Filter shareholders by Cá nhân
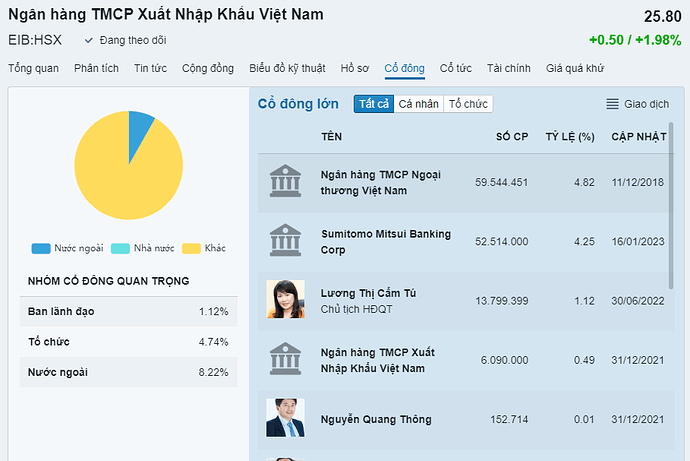The width and height of the screenshot is (690, 461). [x=418, y=104]
